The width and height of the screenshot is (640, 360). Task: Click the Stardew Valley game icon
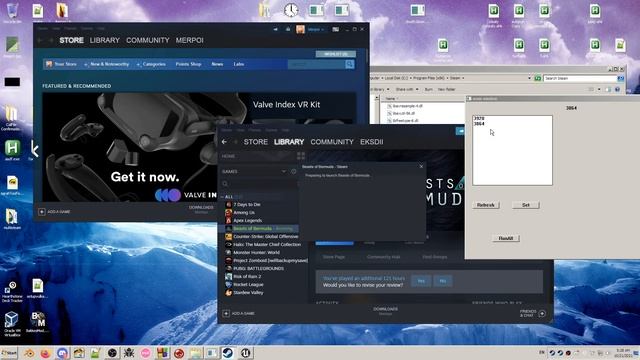pos(229,293)
